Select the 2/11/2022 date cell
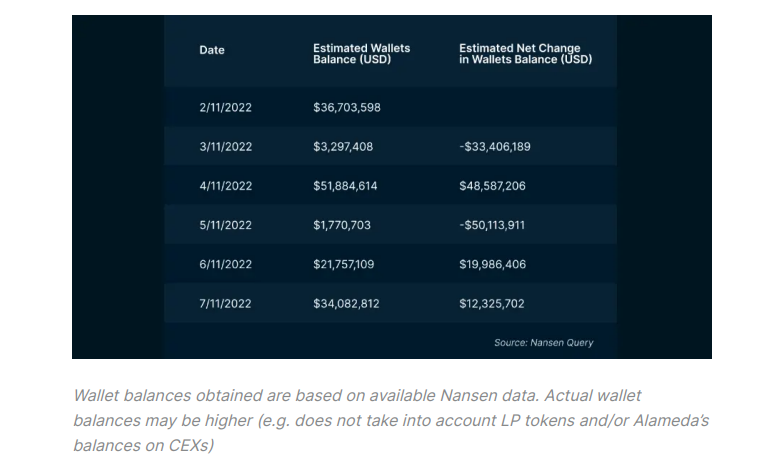The height and width of the screenshot is (469, 783). coord(225,108)
